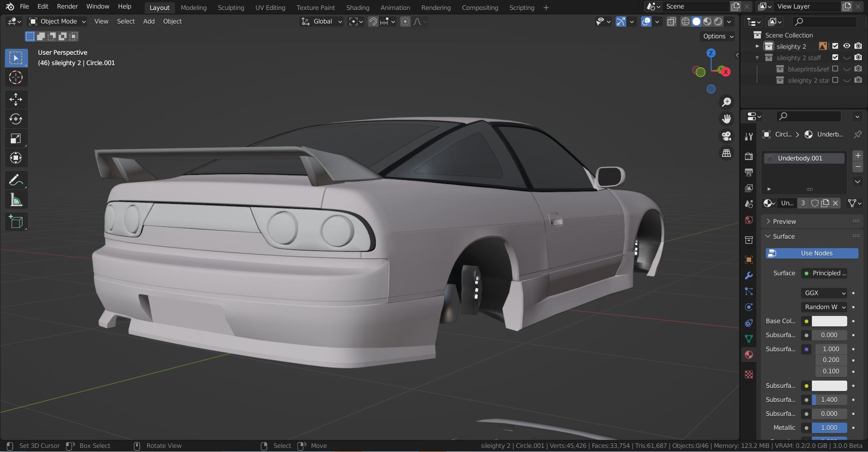
Task: Open the viewport Add menu
Action: (x=149, y=21)
